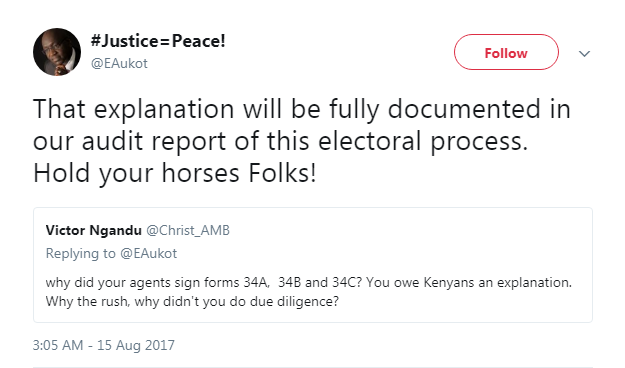Click the quoted text 'Why the rush' line
Viewport: 625px width, 368px height.
pos(192,301)
